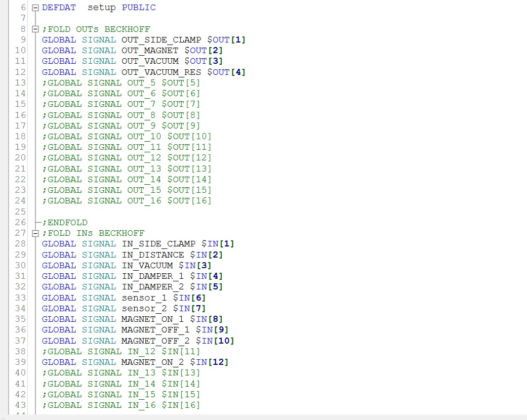The height and width of the screenshot is (420, 527).
Task: Click the horizontal scrollbar at the bottom
Action: [x=263, y=417]
